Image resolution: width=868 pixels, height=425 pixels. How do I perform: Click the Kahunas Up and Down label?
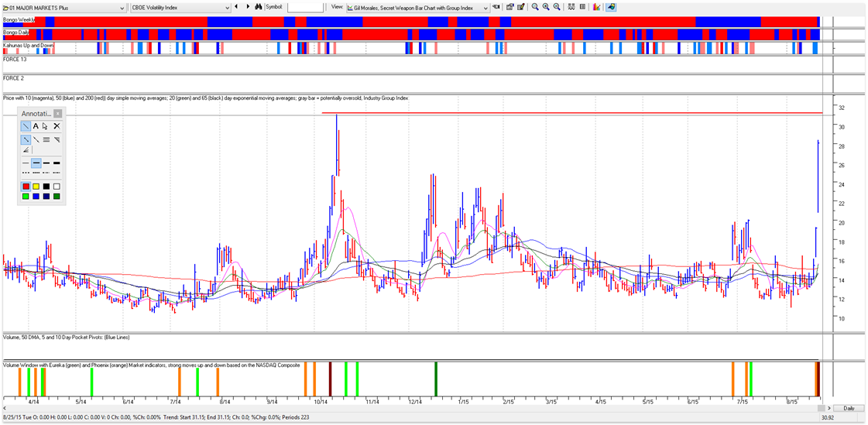(x=28, y=45)
